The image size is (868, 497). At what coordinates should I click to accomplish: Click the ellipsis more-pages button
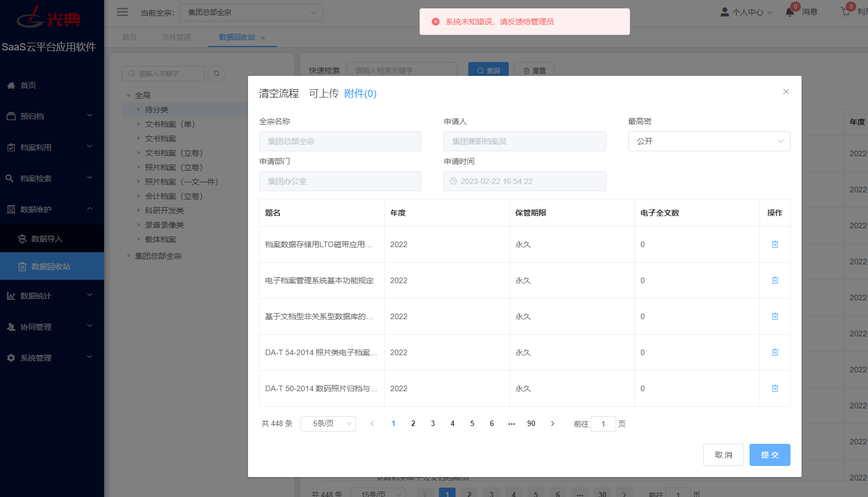click(x=512, y=424)
